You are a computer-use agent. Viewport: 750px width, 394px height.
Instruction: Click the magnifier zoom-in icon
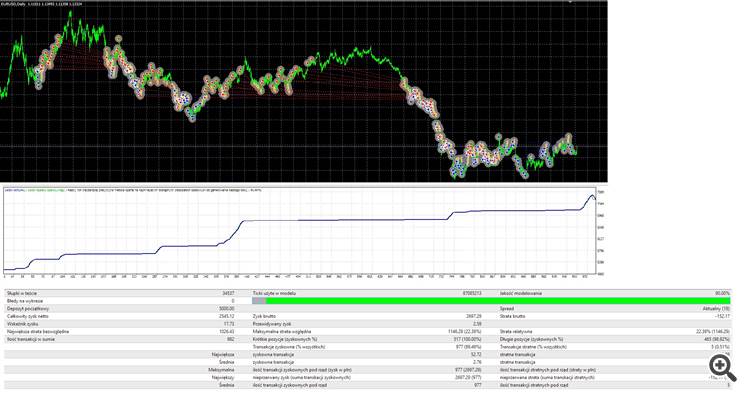coord(722,368)
